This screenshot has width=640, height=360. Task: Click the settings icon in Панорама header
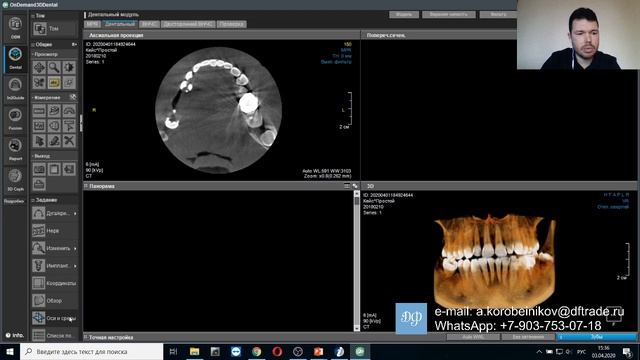coord(355,186)
